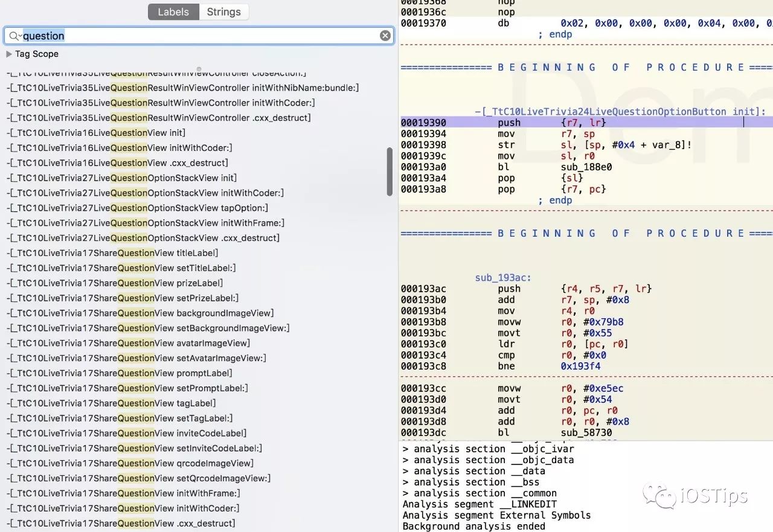Select LiveQuestionView init] label
The image size is (773, 532).
(96, 133)
